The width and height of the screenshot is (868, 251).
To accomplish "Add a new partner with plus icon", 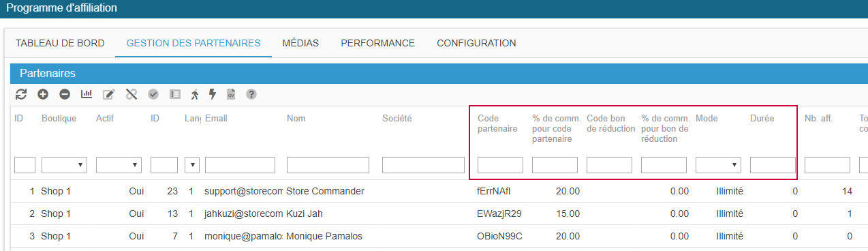I will 42,94.
